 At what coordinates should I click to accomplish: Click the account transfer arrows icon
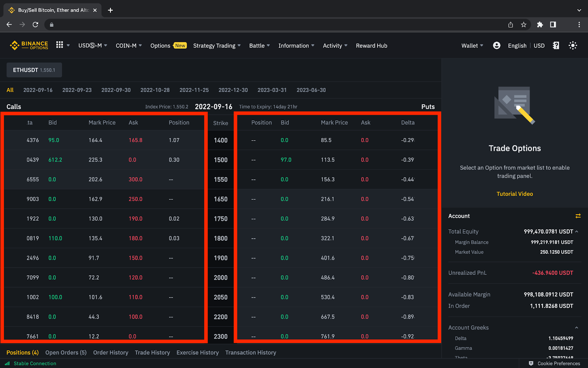coord(578,216)
